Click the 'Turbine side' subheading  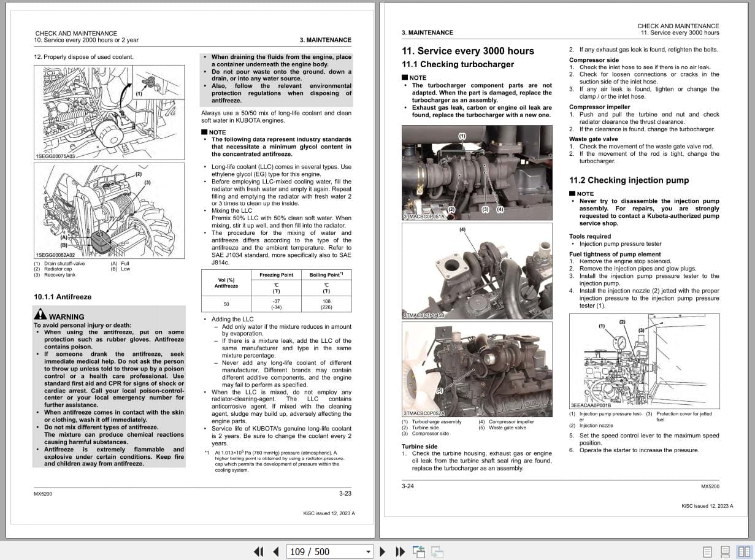(420, 447)
